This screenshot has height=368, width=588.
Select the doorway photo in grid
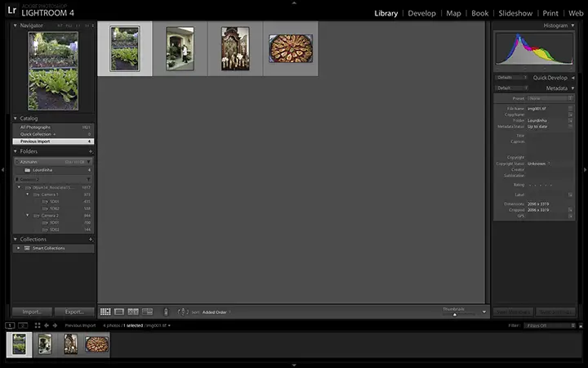click(x=180, y=48)
